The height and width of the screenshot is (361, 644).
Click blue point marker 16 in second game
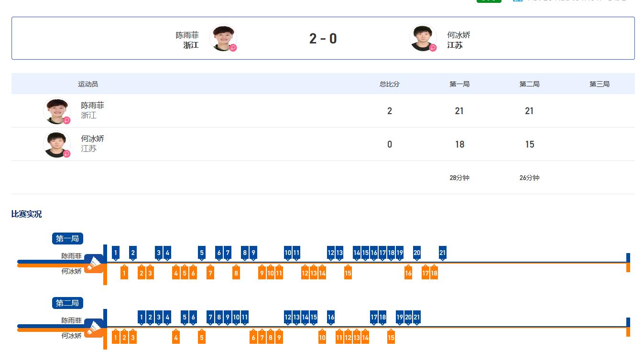click(x=331, y=318)
